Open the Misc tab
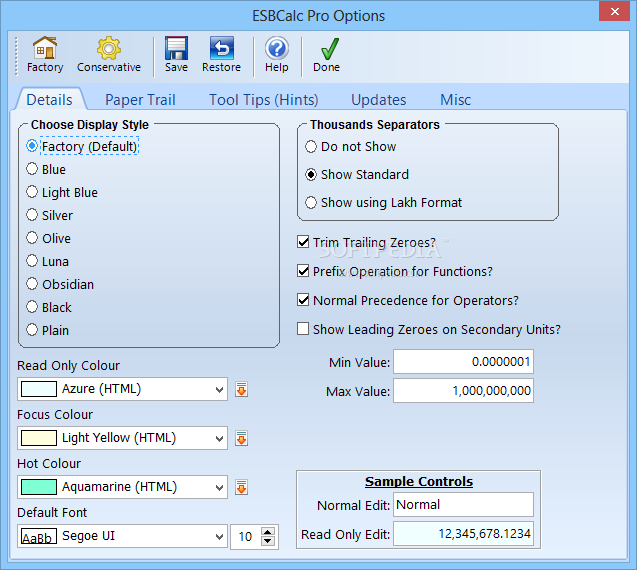637x570 pixels. (455, 100)
